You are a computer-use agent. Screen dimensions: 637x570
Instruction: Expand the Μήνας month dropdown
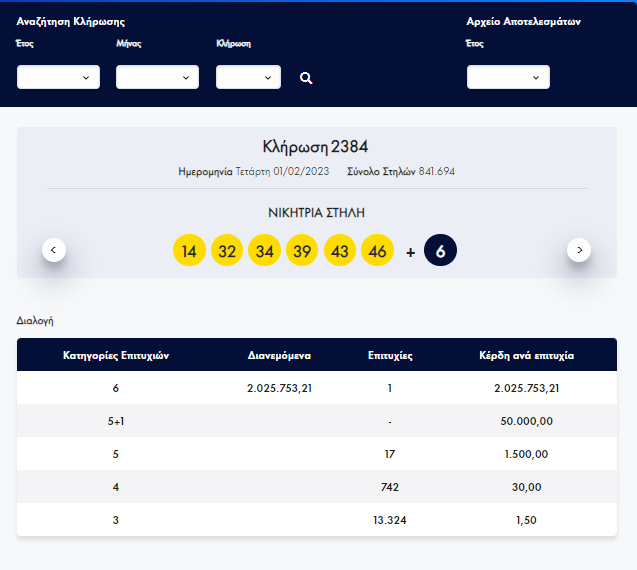pyautogui.click(x=157, y=77)
